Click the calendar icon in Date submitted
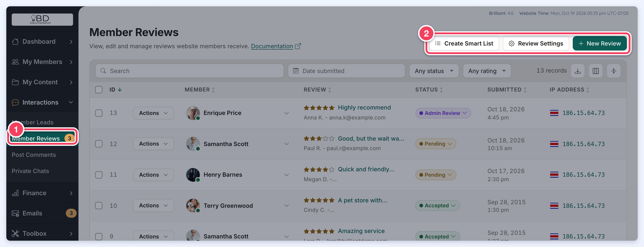Viewport: 644px width, 247px height. pos(296,71)
